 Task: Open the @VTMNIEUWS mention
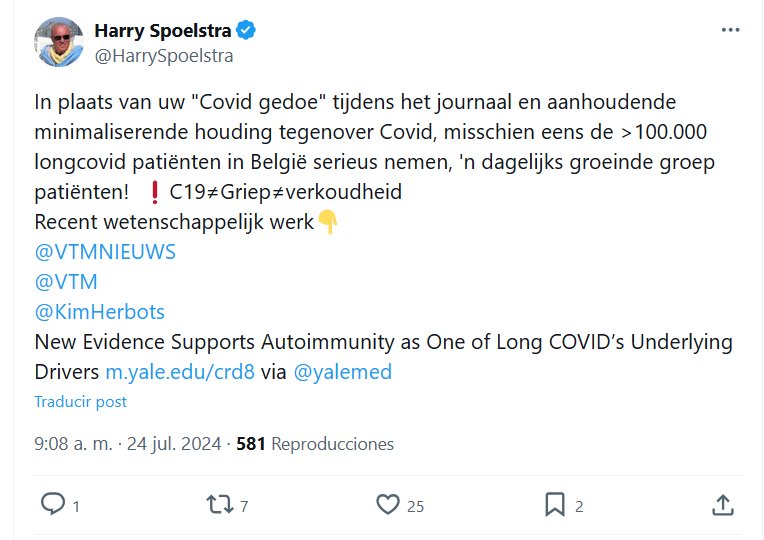105,252
